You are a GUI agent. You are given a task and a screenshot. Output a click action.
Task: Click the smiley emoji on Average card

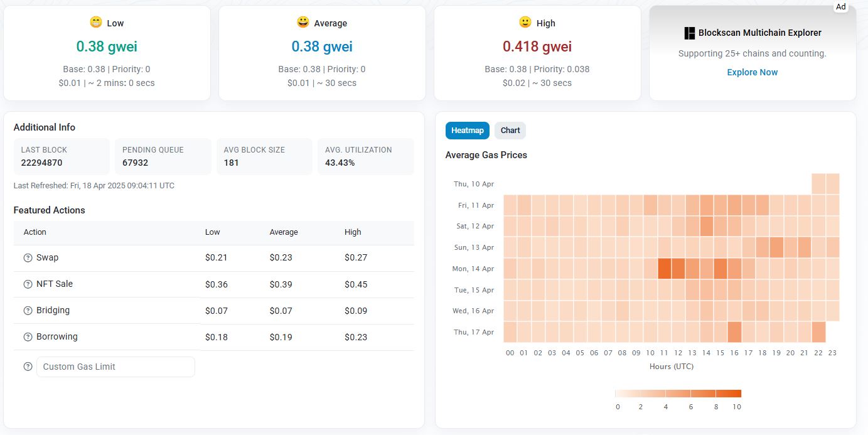click(303, 23)
